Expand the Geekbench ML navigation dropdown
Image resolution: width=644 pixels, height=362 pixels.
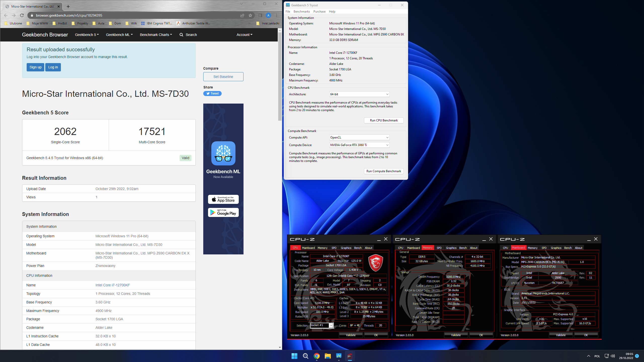119,35
